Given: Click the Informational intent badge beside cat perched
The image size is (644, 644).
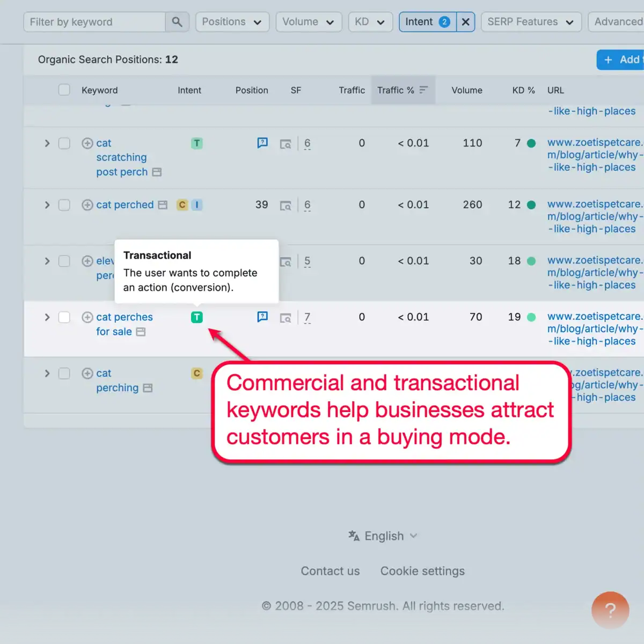Looking at the screenshot, I should coord(197,204).
